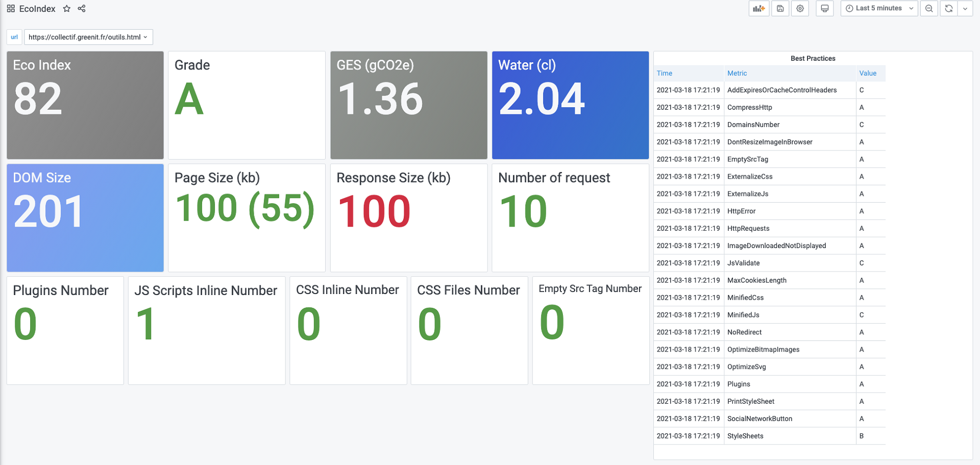
Task: Open dashboard settings gear
Action: pos(800,8)
